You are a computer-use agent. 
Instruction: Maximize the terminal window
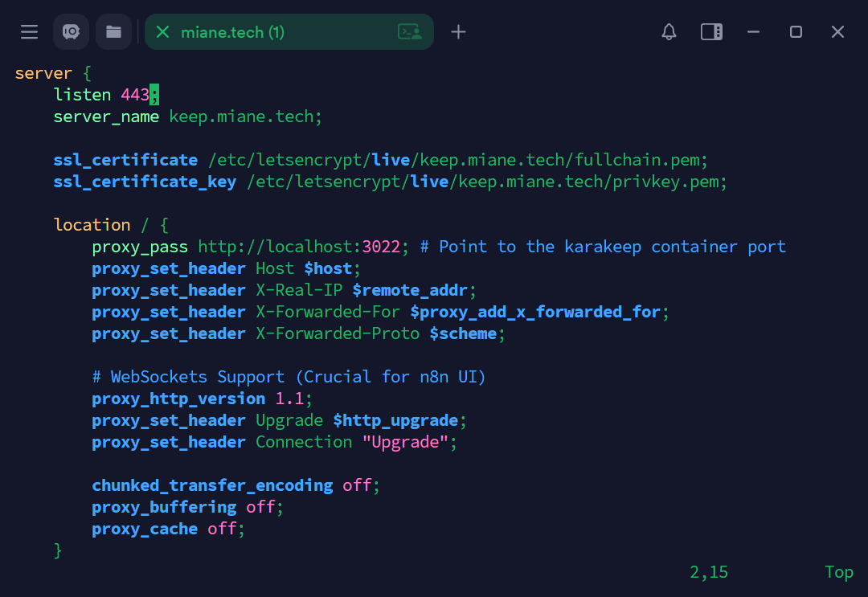click(x=796, y=32)
